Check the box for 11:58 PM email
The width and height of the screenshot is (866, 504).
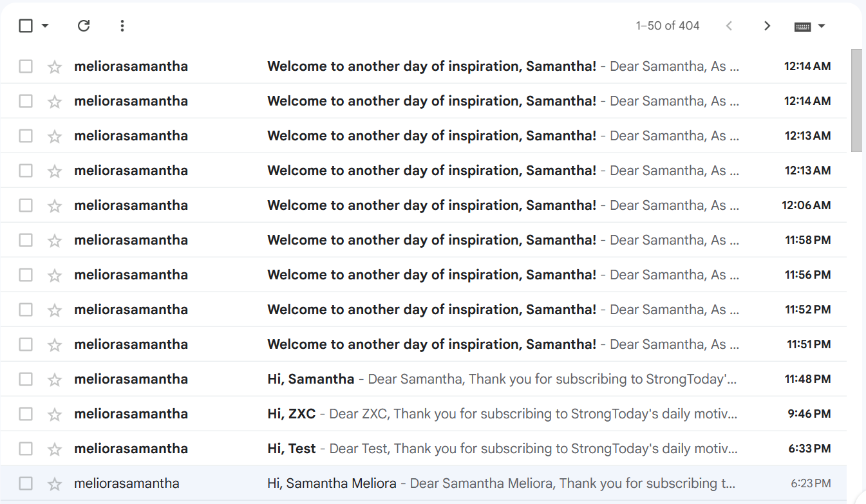[x=26, y=240]
